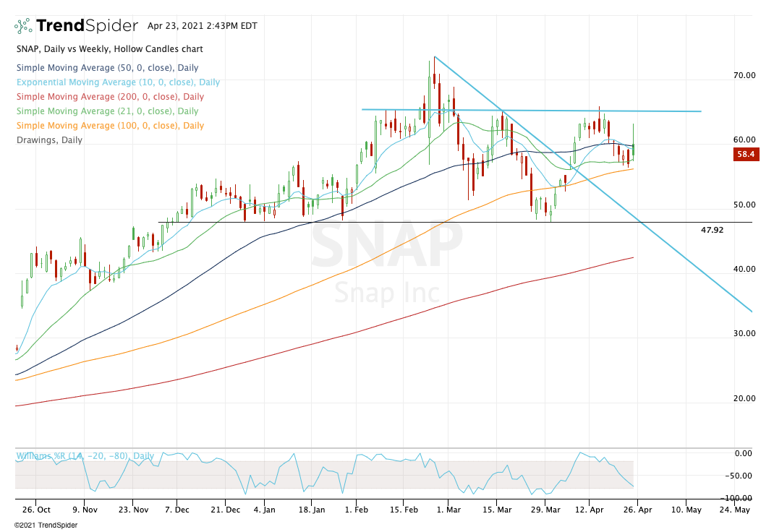The height and width of the screenshot is (532, 774).
Task: Click the 0.00 Williams %R axis label
Action: point(744,454)
